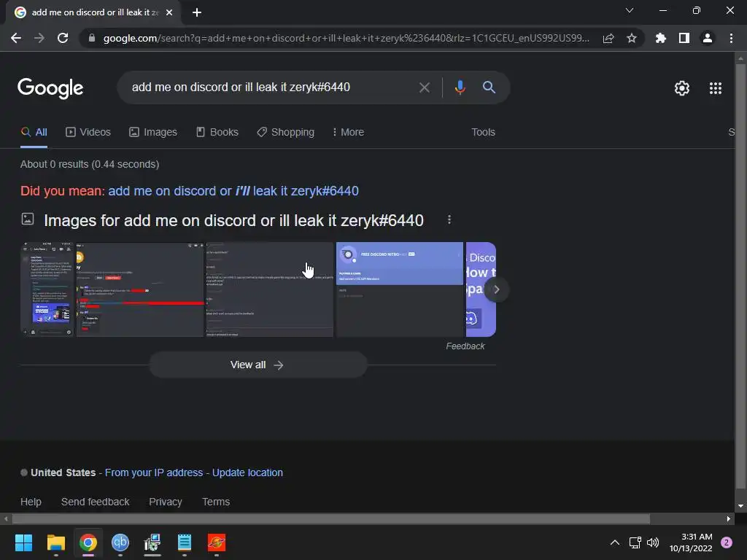
Task: Open the Terms footer link
Action: (x=216, y=502)
